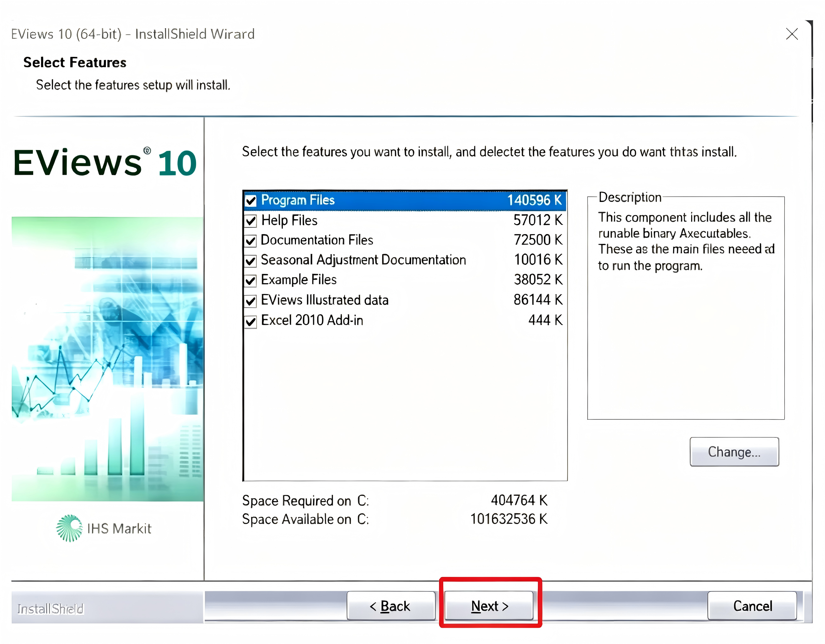
Task: Cancel the installation
Action: click(752, 606)
